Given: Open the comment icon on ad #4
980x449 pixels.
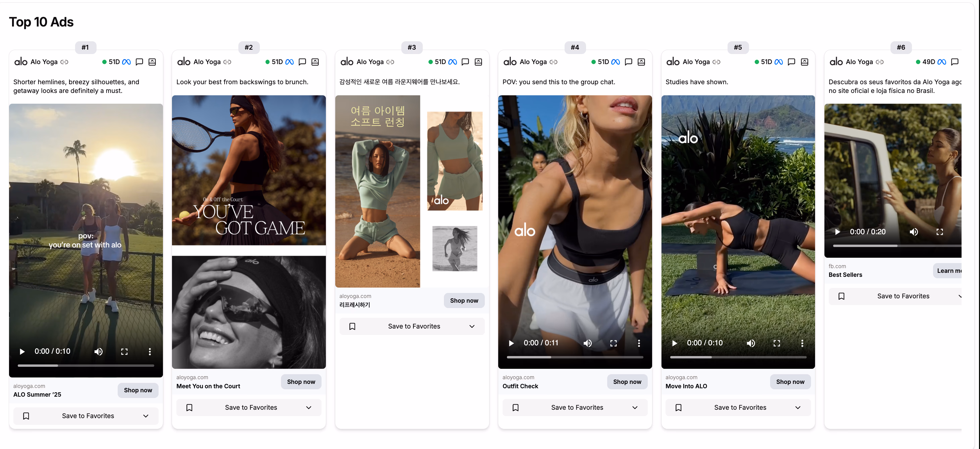Looking at the screenshot, I should (x=629, y=62).
